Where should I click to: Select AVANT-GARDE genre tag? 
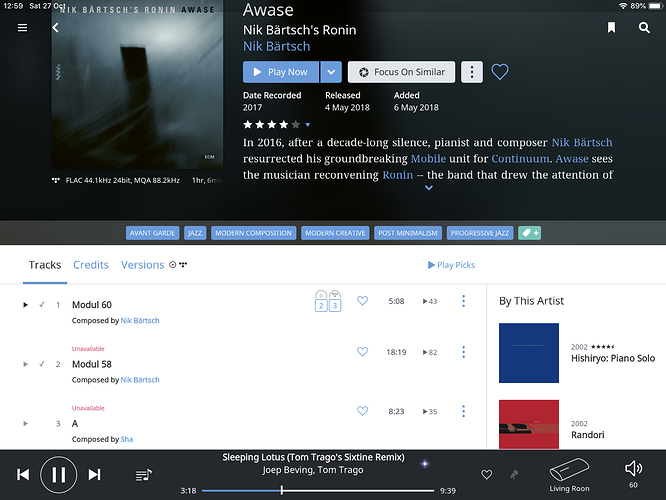152,233
